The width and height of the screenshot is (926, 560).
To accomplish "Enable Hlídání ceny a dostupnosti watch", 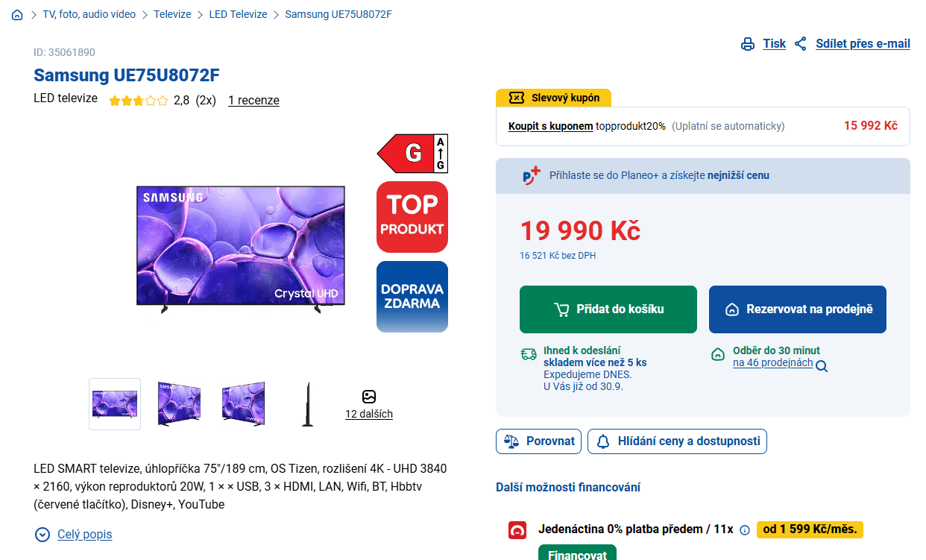I will click(x=677, y=441).
